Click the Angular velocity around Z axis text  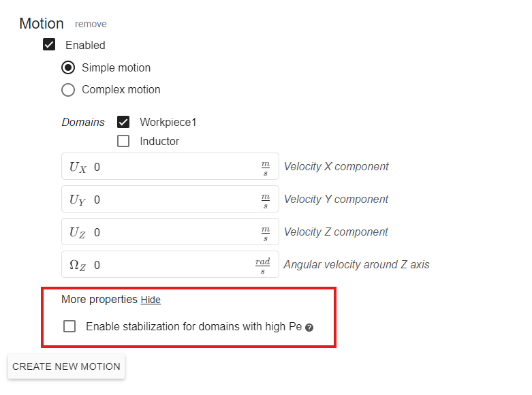[356, 265]
